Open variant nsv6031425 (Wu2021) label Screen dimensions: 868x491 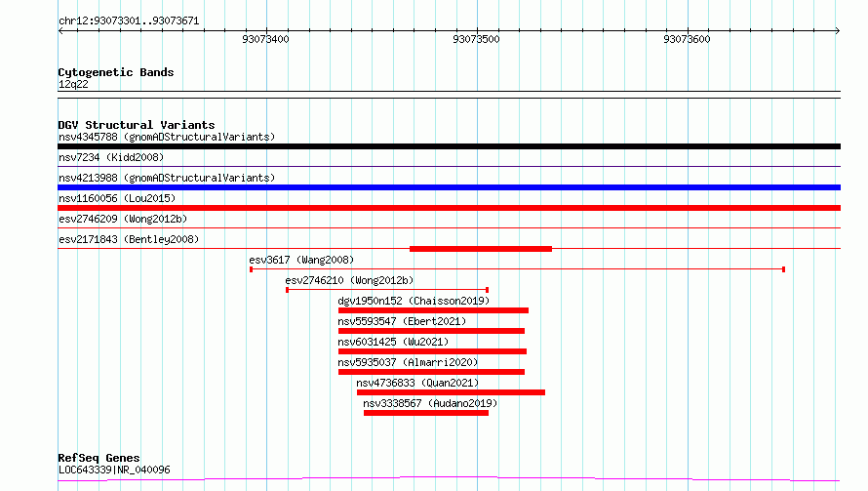(x=393, y=342)
